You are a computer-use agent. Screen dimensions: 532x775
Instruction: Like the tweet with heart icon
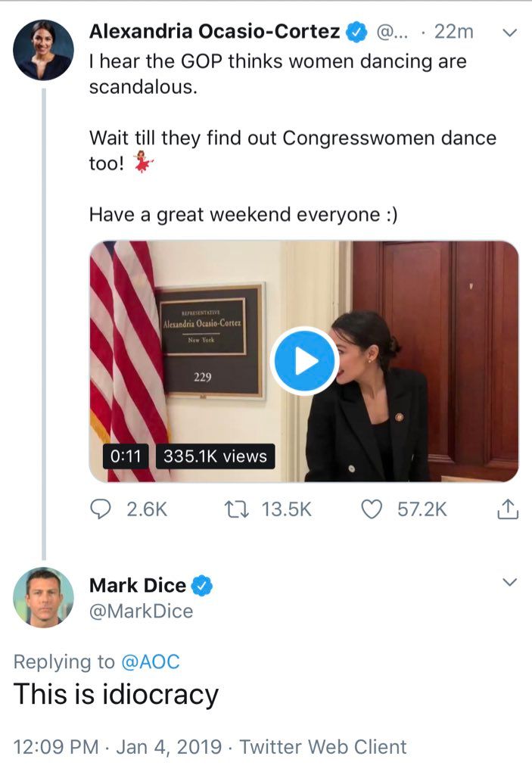pos(372,510)
